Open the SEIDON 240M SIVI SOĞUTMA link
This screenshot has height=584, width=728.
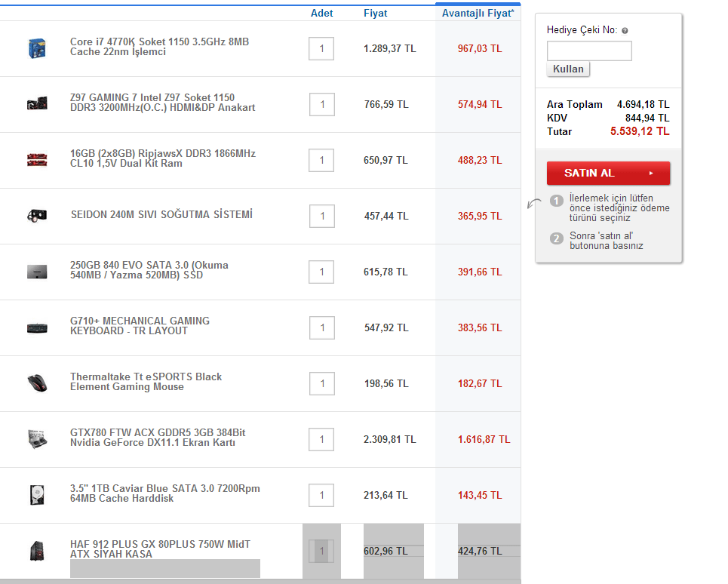pyautogui.click(x=161, y=214)
